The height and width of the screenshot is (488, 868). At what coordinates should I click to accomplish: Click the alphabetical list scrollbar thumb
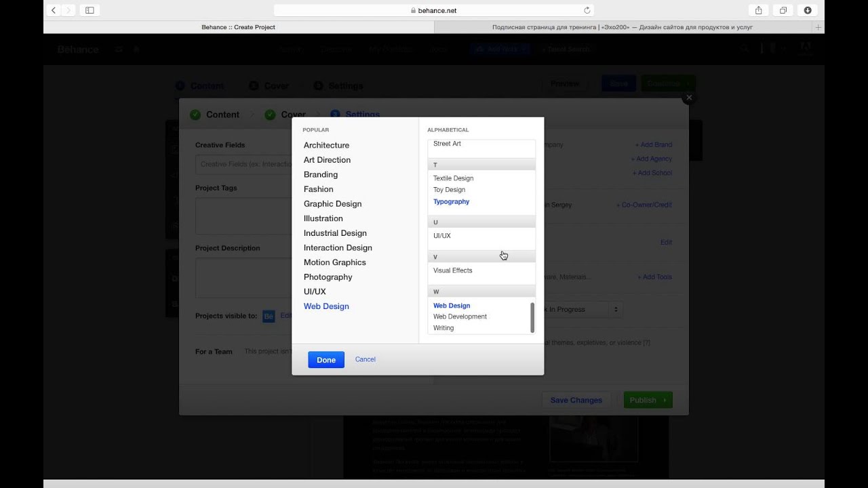point(532,317)
